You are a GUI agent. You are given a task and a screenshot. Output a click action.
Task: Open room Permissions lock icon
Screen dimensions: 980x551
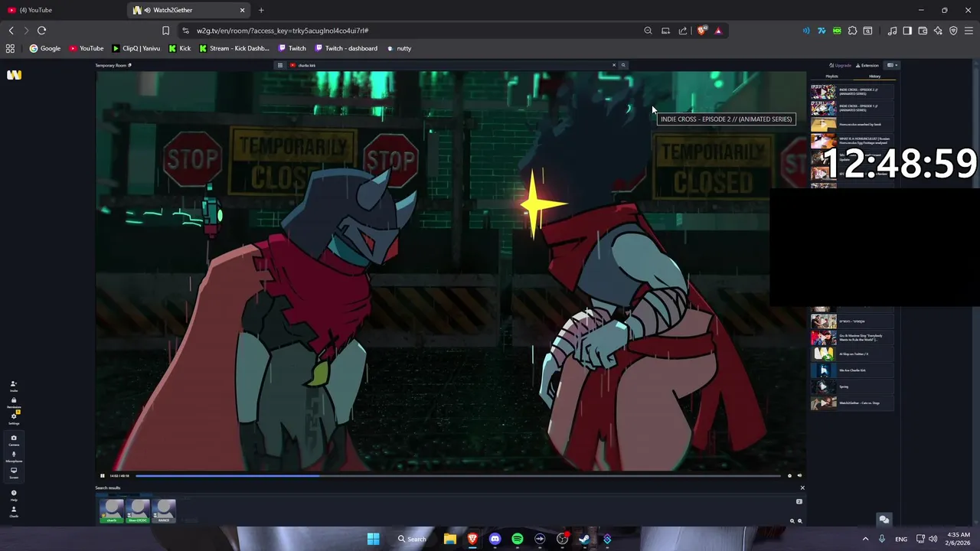click(x=13, y=402)
